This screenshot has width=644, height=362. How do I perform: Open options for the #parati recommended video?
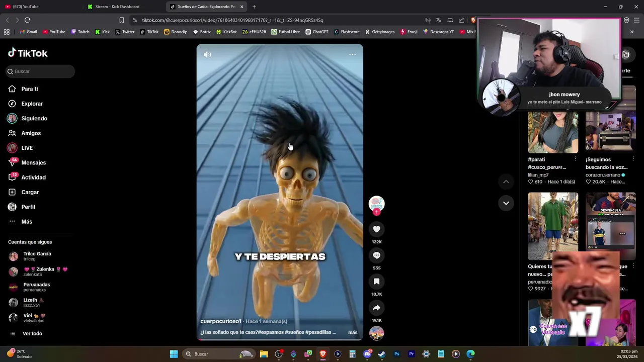[575, 159]
